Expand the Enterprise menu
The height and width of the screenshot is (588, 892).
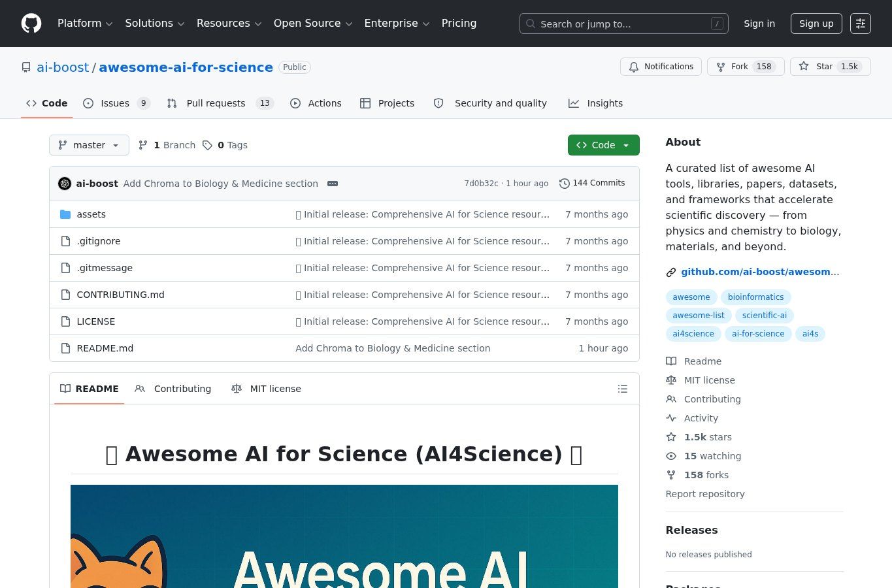click(397, 24)
